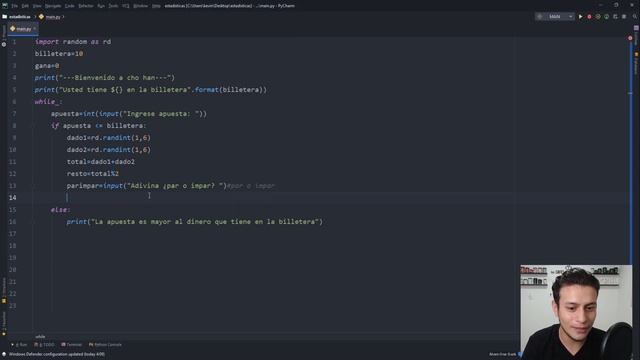Open the View menu
Screen dimensions: 640x360
[37, 6]
